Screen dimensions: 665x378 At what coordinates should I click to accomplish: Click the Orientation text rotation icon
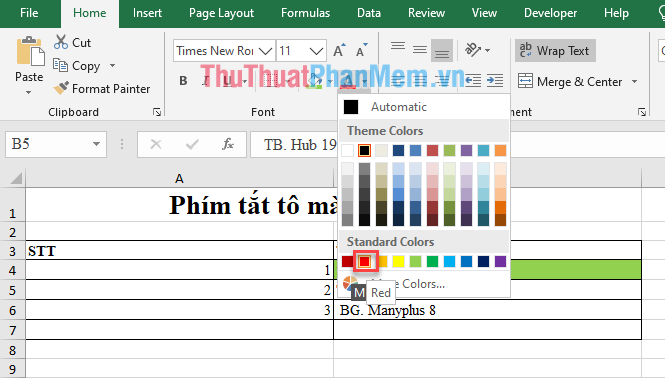tap(473, 50)
